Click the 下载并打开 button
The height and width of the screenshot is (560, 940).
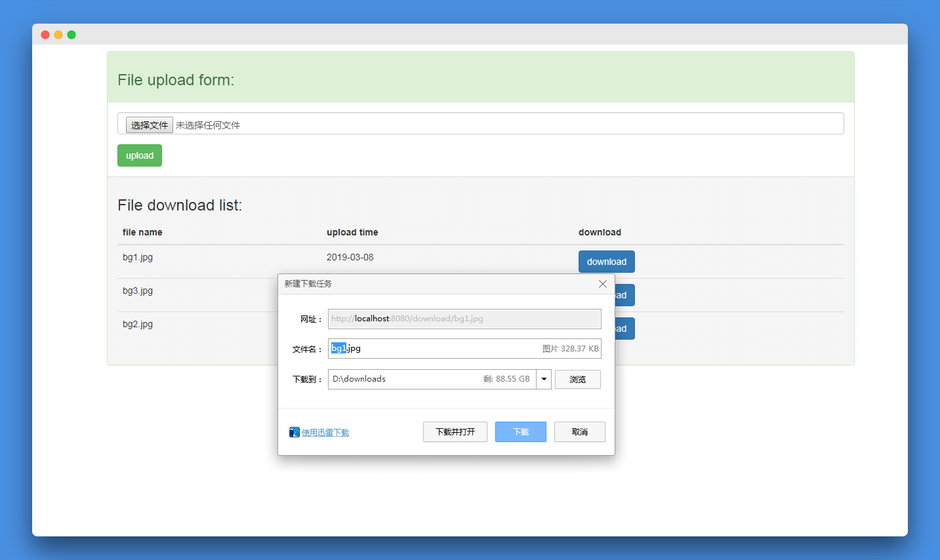click(455, 432)
